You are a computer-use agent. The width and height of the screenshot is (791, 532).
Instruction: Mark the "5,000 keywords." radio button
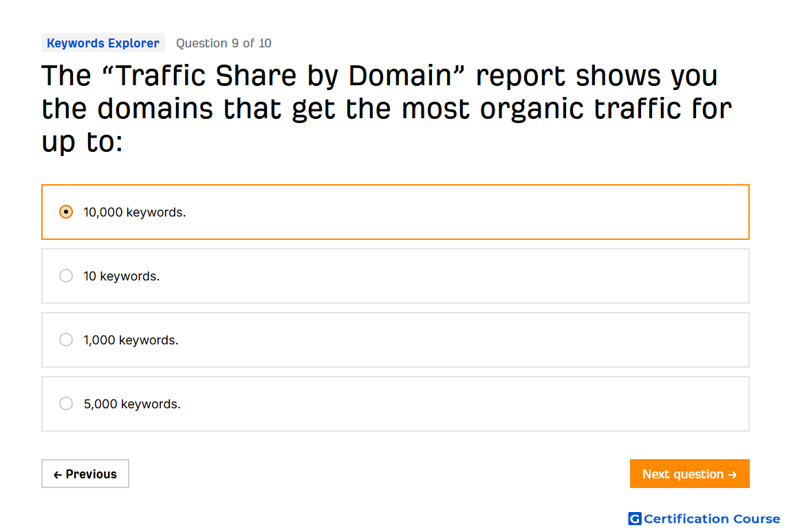[x=65, y=404]
